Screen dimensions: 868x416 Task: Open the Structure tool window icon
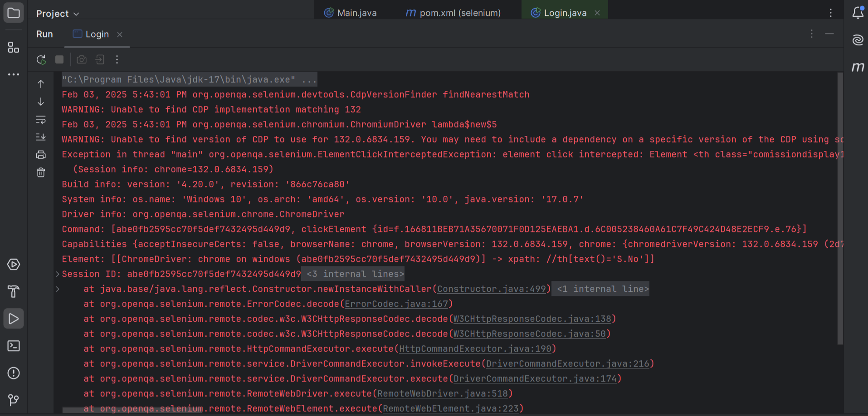pyautogui.click(x=14, y=48)
